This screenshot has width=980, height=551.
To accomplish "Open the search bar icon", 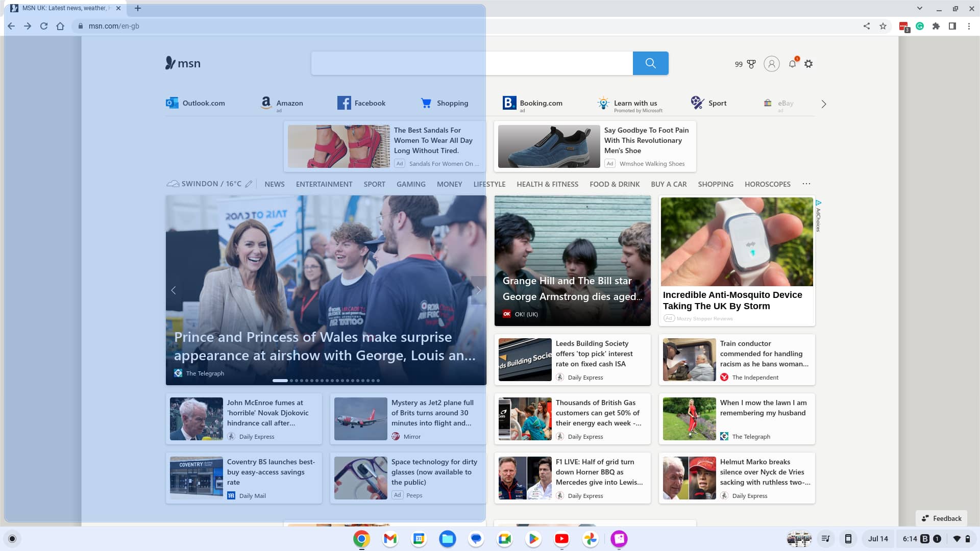I will pyautogui.click(x=650, y=63).
